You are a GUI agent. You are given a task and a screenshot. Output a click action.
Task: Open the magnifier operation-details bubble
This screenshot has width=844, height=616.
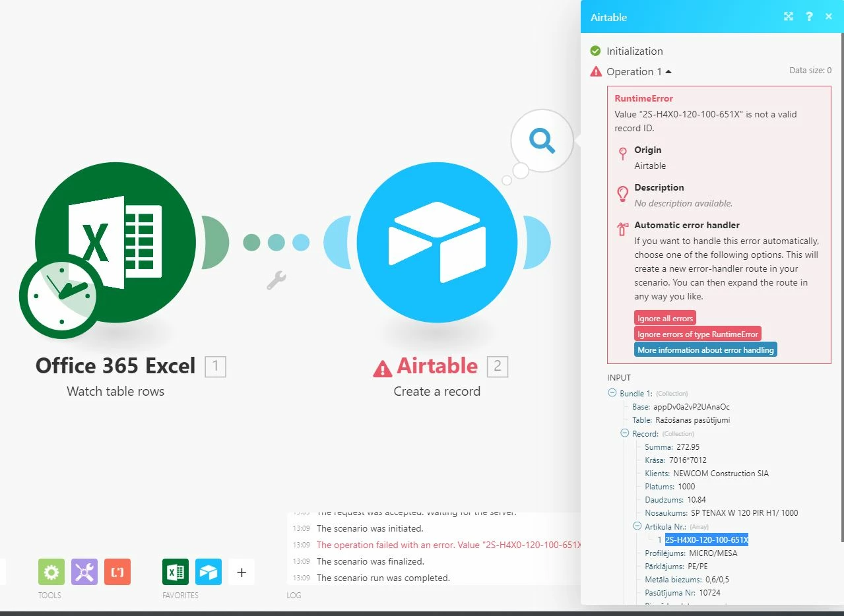point(542,140)
